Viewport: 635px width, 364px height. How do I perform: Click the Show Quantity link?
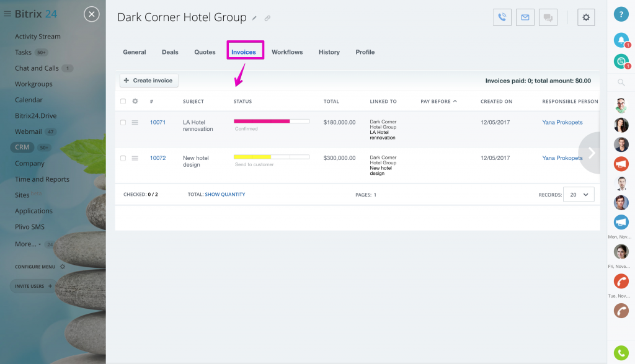coord(225,195)
